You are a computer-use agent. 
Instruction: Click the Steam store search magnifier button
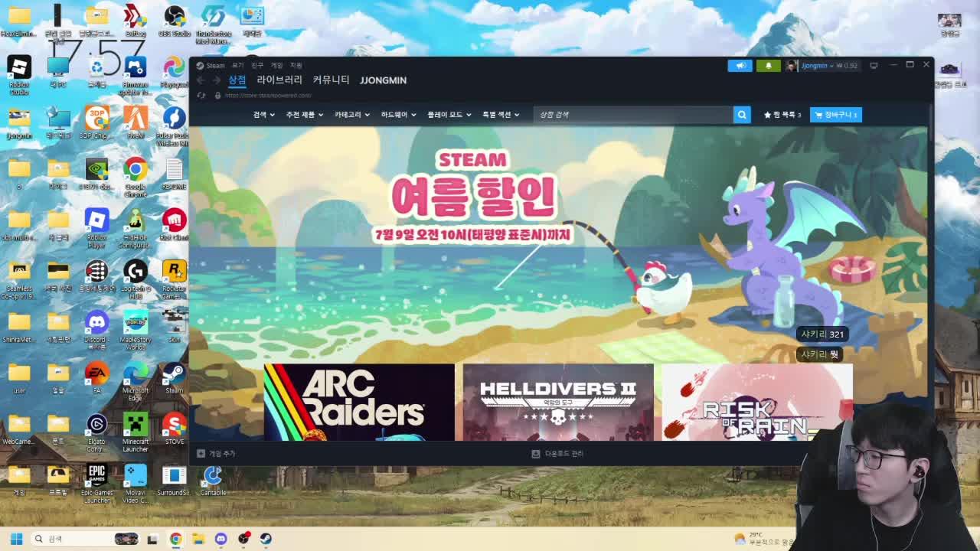point(742,114)
